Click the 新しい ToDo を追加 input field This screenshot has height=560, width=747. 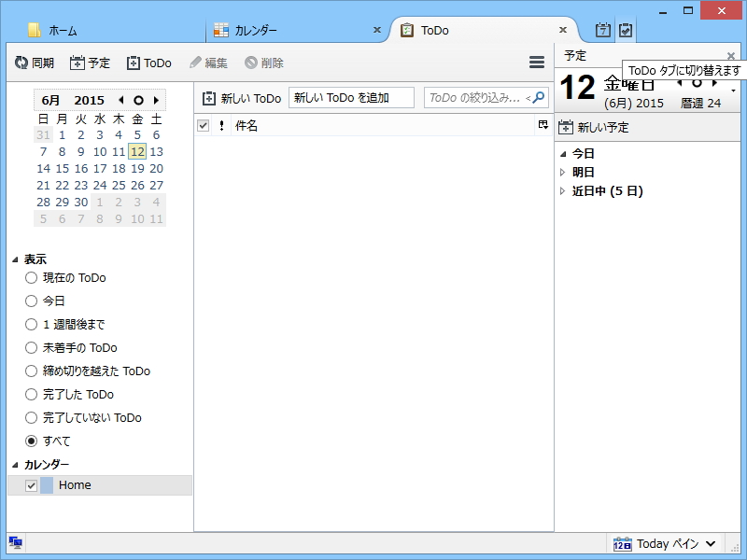click(351, 98)
